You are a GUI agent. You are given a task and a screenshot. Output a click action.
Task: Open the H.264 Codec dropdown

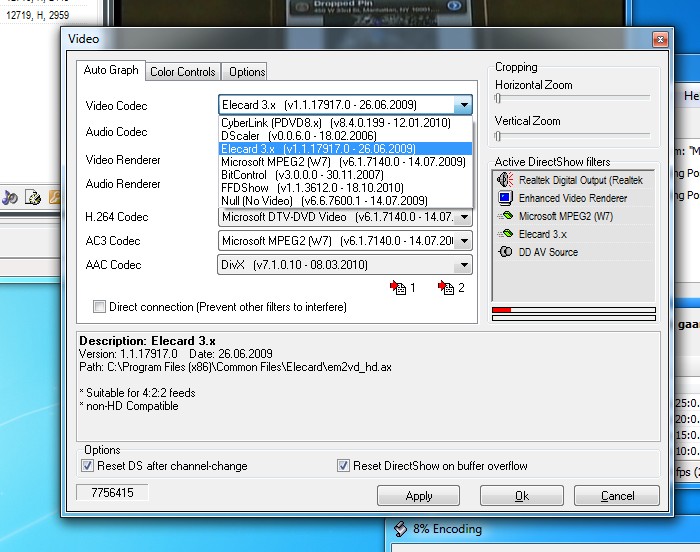click(464, 217)
